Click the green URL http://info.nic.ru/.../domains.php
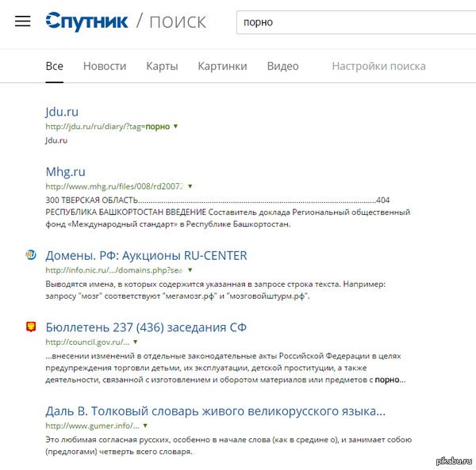Screen dimensions: 476x470 click(113, 270)
